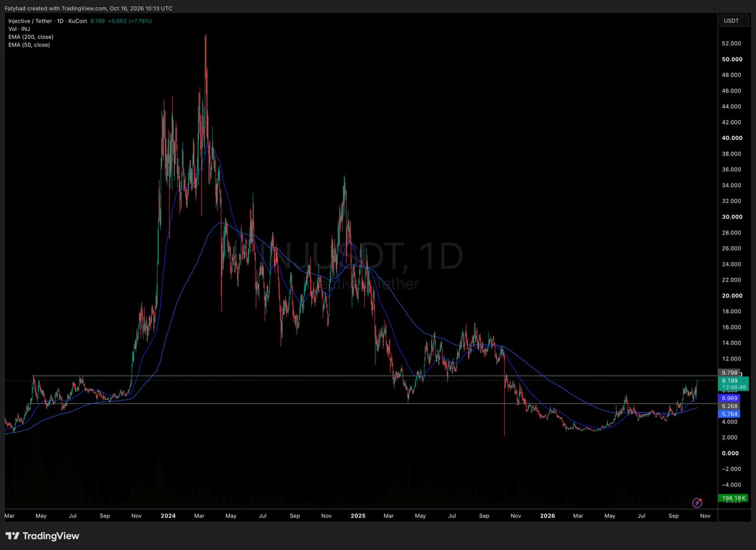Click the 46.000 price axis label
Screen dimensions: 756x550
click(x=731, y=91)
